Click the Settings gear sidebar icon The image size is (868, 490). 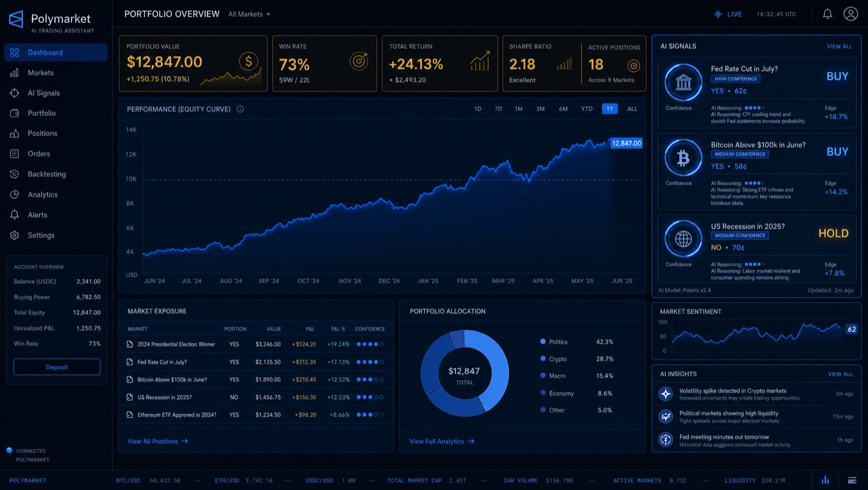point(15,235)
